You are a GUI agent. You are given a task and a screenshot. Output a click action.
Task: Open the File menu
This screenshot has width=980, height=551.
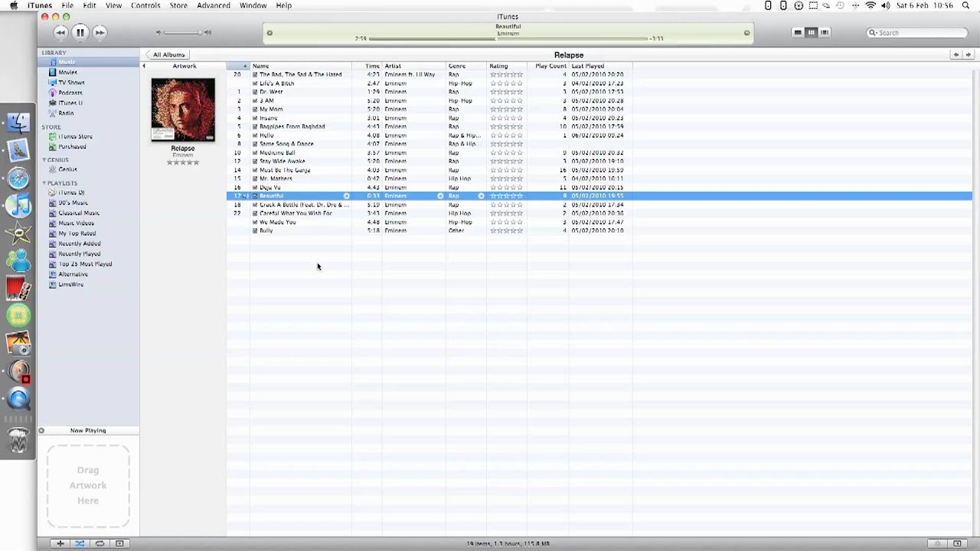click(67, 5)
